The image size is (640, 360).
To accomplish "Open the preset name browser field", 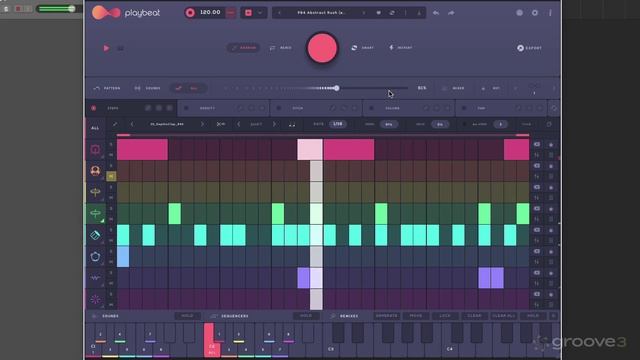I will tap(321, 13).
